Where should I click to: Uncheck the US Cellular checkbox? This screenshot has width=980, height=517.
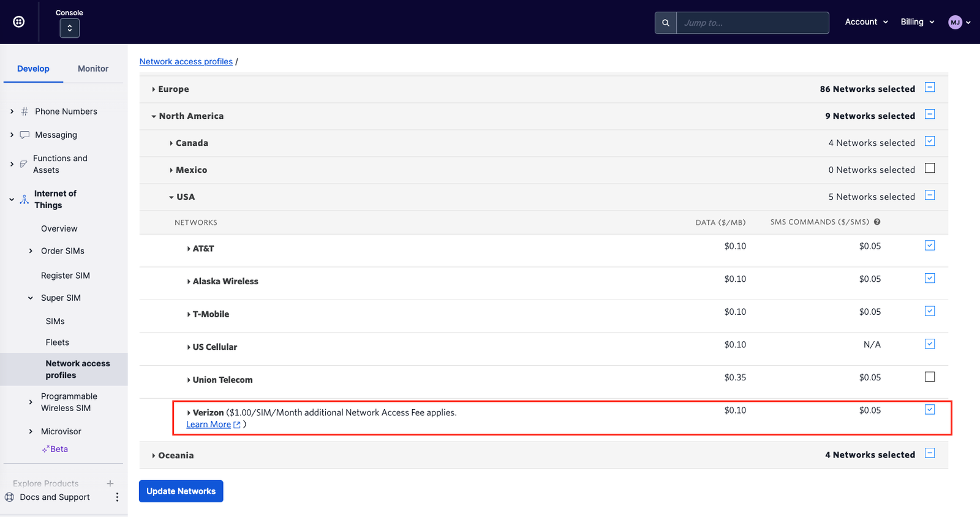[x=930, y=344]
